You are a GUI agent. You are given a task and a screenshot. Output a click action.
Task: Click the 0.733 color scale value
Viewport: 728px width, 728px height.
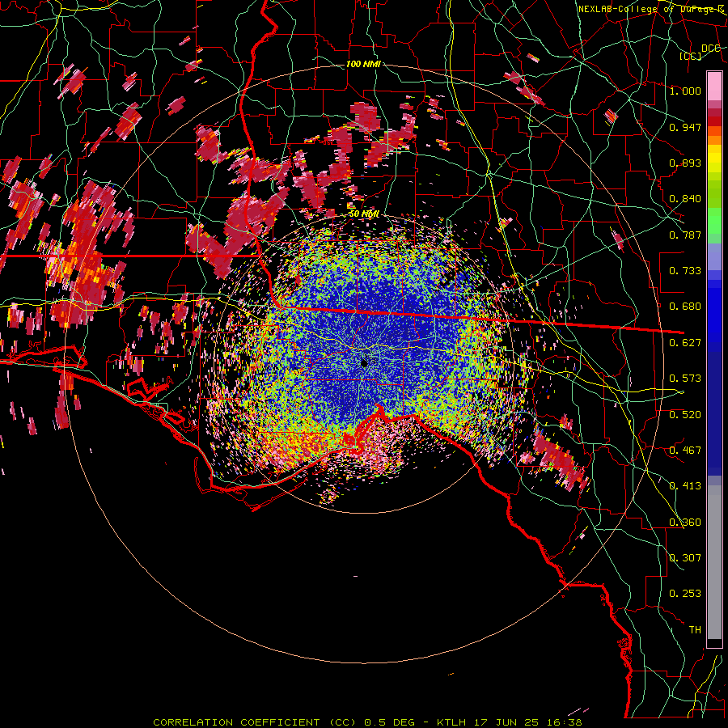click(x=685, y=271)
